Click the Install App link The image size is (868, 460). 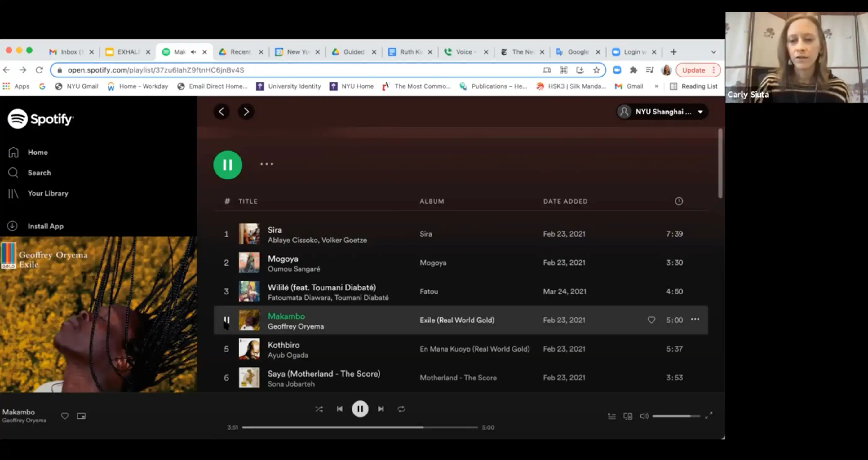[x=46, y=226]
